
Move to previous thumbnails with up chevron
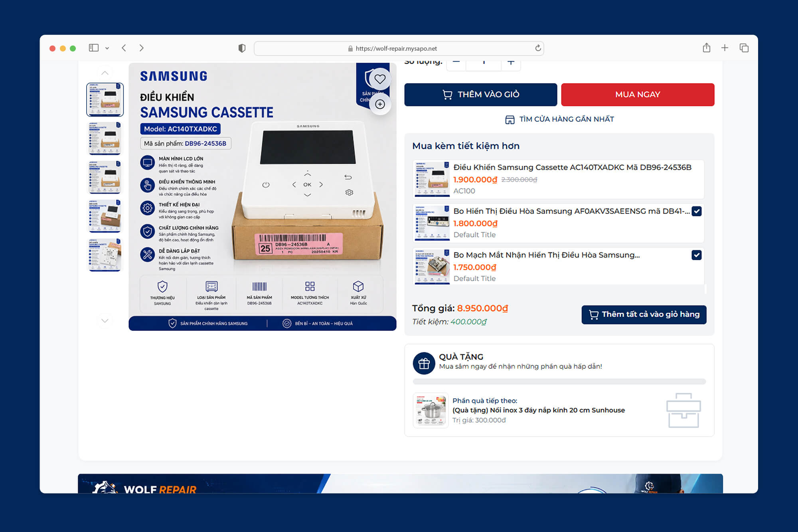(105, 73)
